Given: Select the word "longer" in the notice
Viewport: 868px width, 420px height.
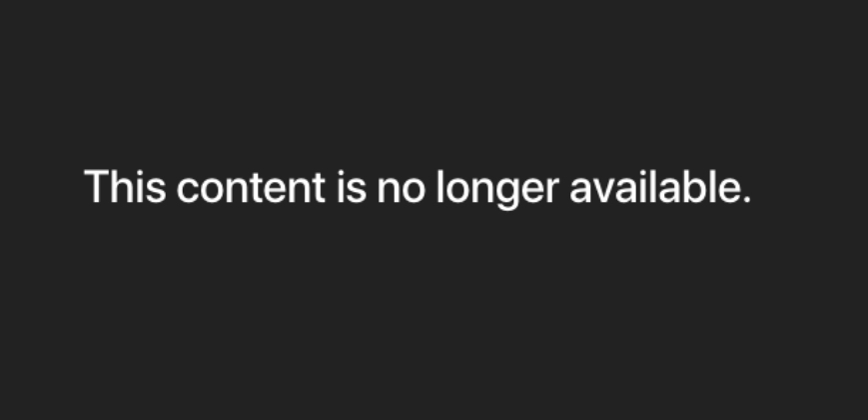Looking at the screenshot, I should (x=498, y=189).
